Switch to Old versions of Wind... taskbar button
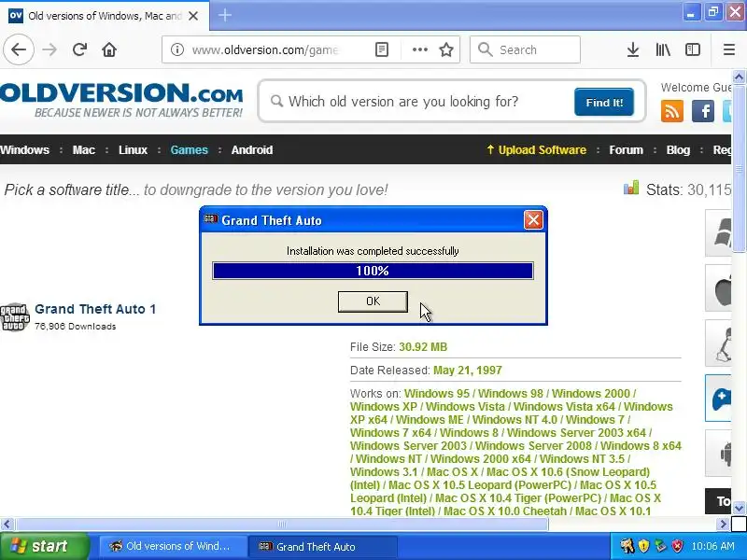The image size is (747, 560). click(x=173, y=546)
